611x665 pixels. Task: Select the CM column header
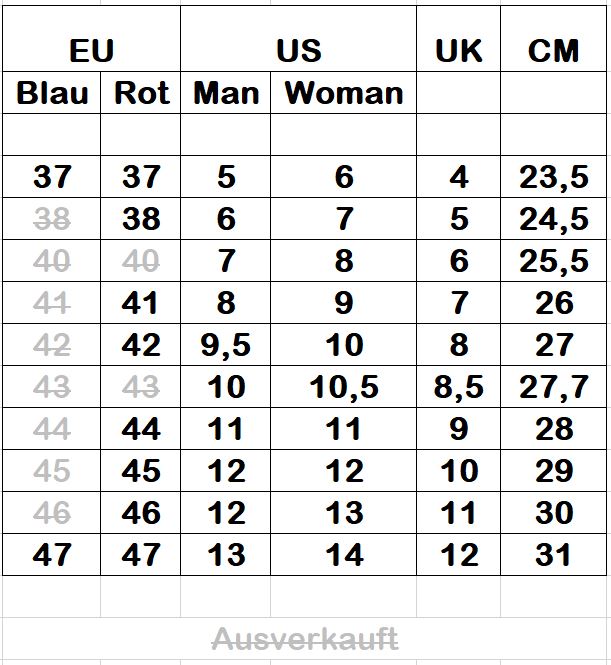click(553, 39)
